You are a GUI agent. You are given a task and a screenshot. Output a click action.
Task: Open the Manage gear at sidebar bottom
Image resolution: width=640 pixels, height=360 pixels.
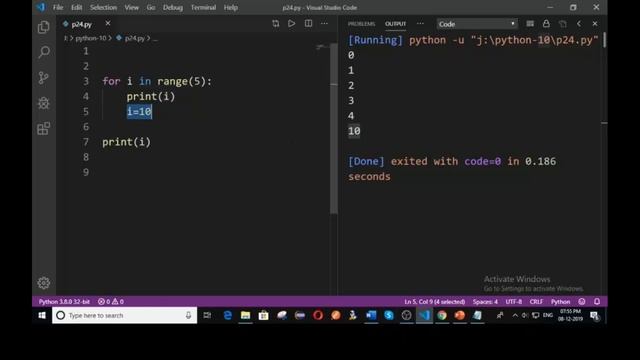(44, 283)
